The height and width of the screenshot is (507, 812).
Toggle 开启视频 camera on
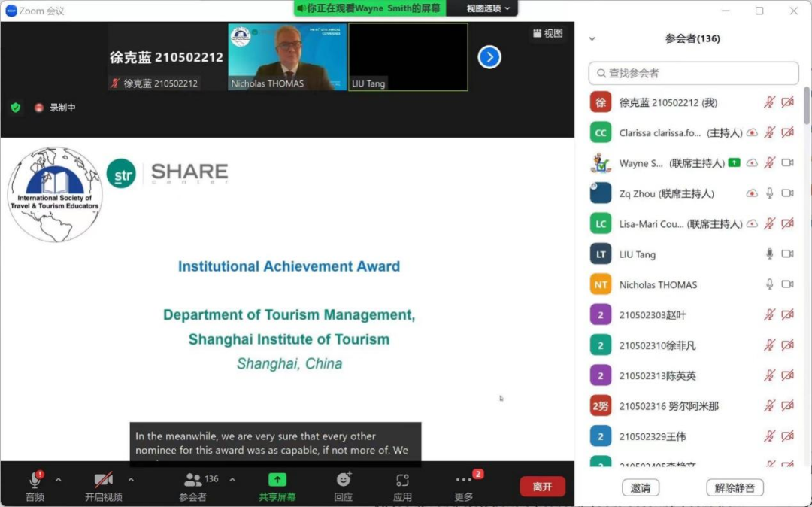[104, 480]
